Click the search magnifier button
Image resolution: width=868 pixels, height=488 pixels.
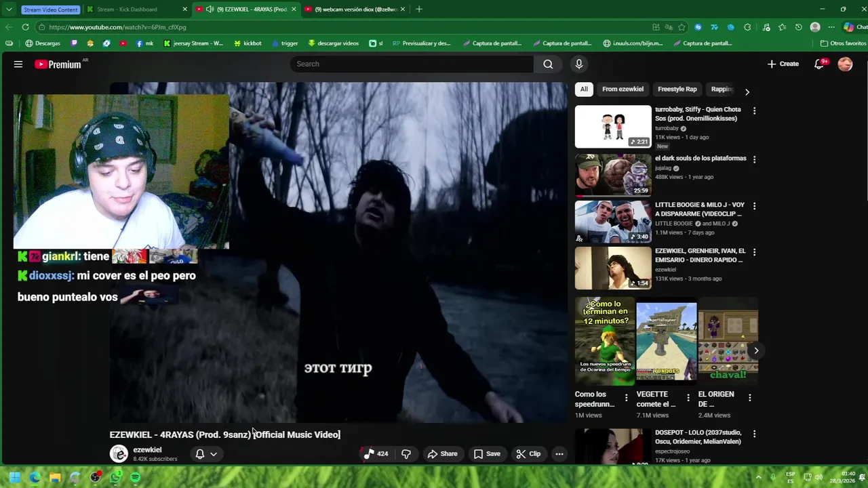pyautogui.click(x=548, y=64)
